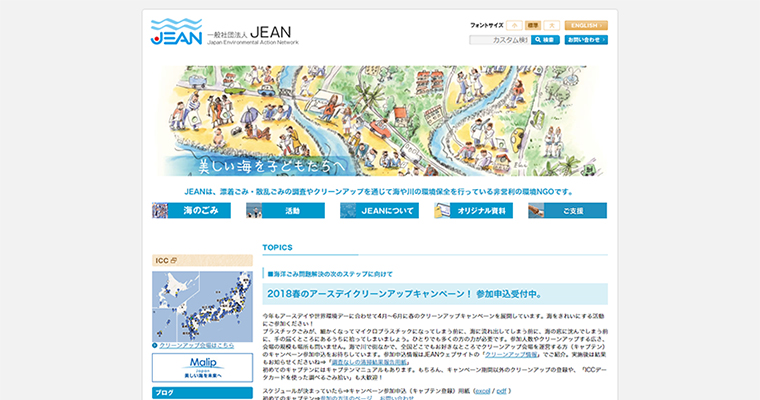This screenshot has width=760, height=400.
Task: Open the ご支援 menu
Action: point(568,210)
